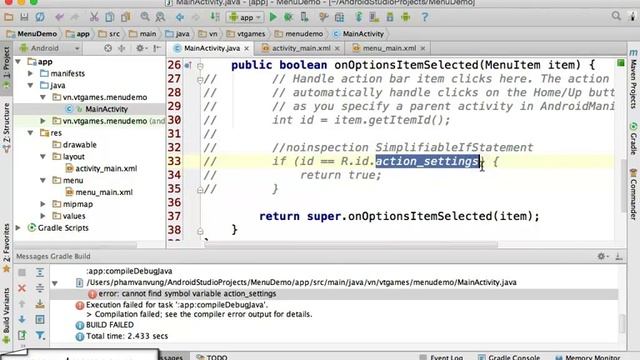Open the Gradle Console tab

tap(509, 357)
